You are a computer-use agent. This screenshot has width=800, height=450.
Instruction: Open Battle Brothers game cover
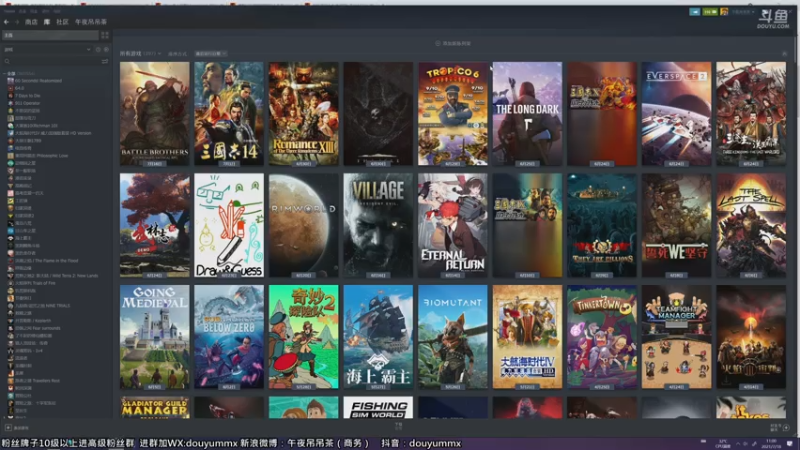pyautogui.click(x=155, y=114)
